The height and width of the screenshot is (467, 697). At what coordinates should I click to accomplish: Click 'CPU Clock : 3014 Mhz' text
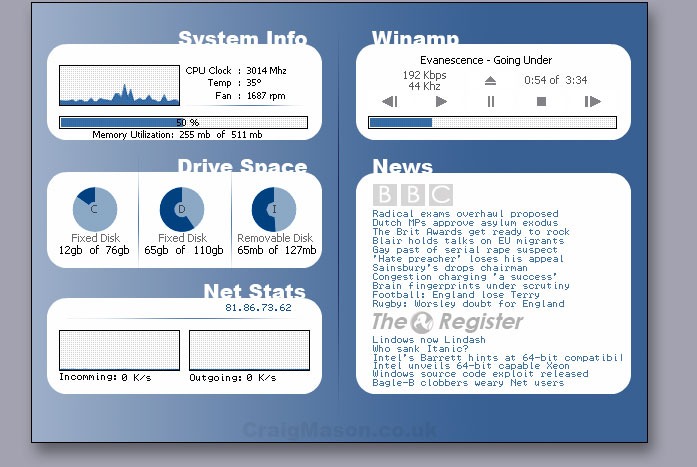[x=236, y=71]
